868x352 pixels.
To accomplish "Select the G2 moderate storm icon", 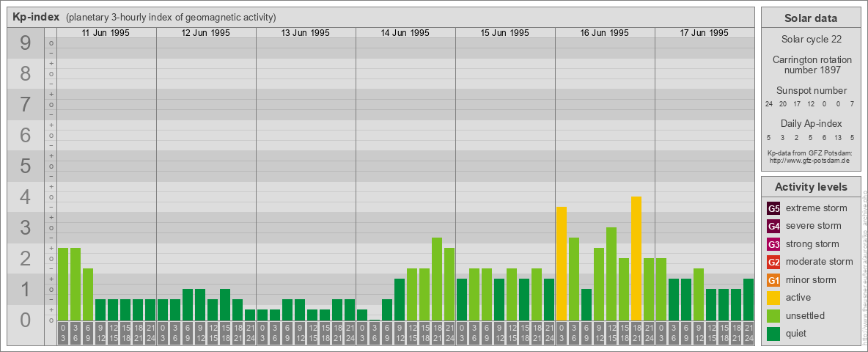I will (x=773, y=262).
